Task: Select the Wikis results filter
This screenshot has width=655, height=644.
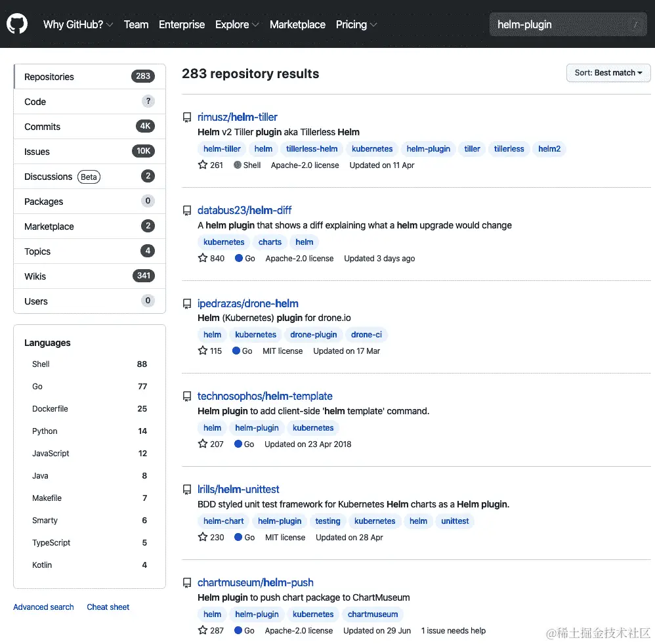Action: coord(90,276)
